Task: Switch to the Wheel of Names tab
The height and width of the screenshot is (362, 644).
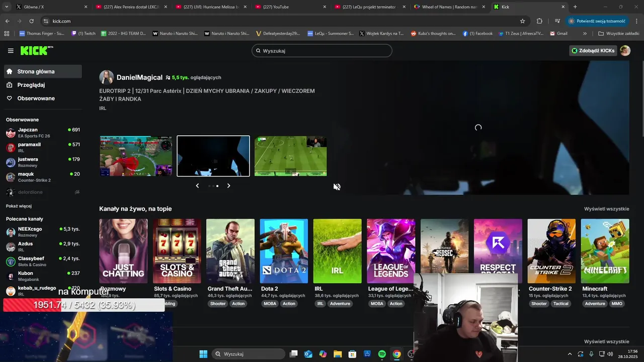Action: [x=449, y=7]
